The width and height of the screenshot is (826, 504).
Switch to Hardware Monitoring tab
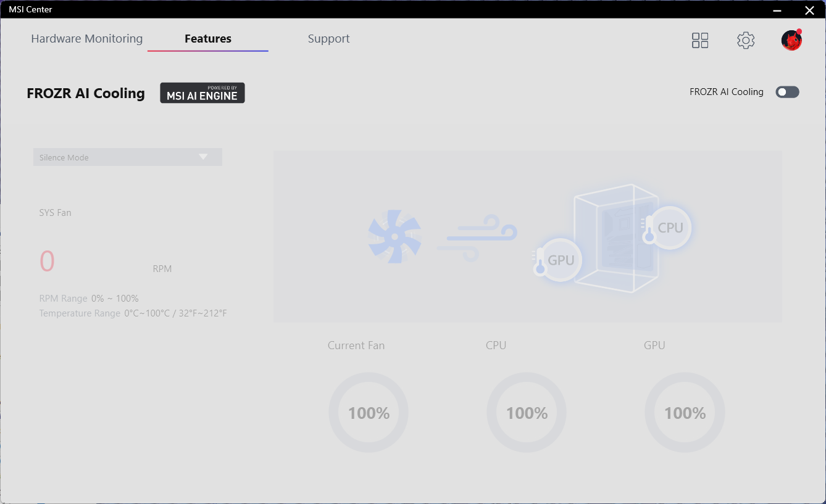pos(87,39)
